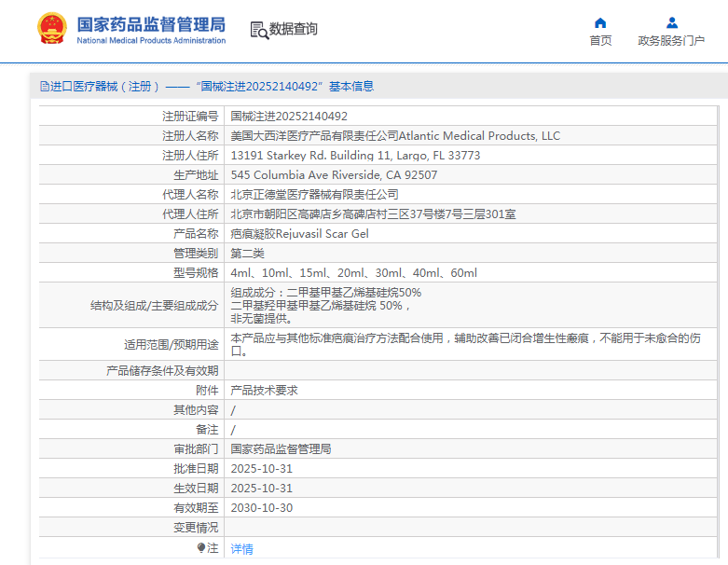Click the 型号规格 value listing ml sizes
The width and height of the screenshot is (728, 565).
(353, 273)
